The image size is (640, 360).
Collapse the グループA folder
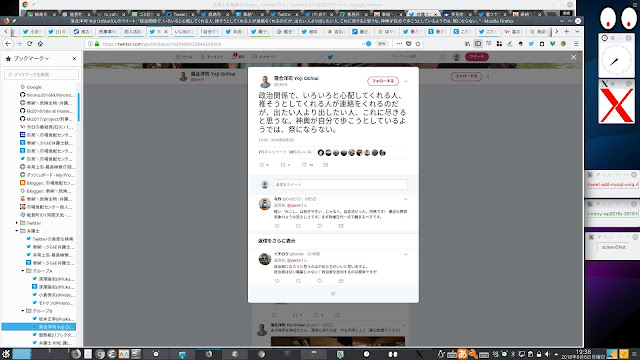click(23, 271)
